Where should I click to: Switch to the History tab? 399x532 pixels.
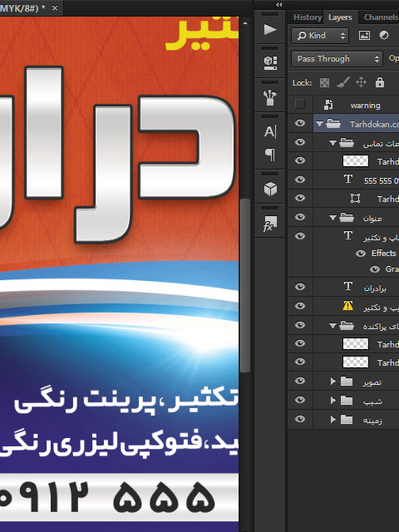(308, 17)
